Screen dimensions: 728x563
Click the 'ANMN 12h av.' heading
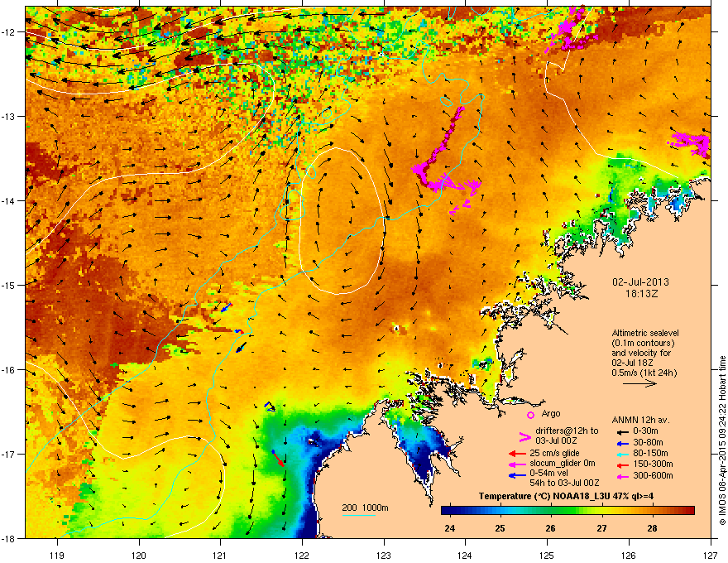pos(640,421)
